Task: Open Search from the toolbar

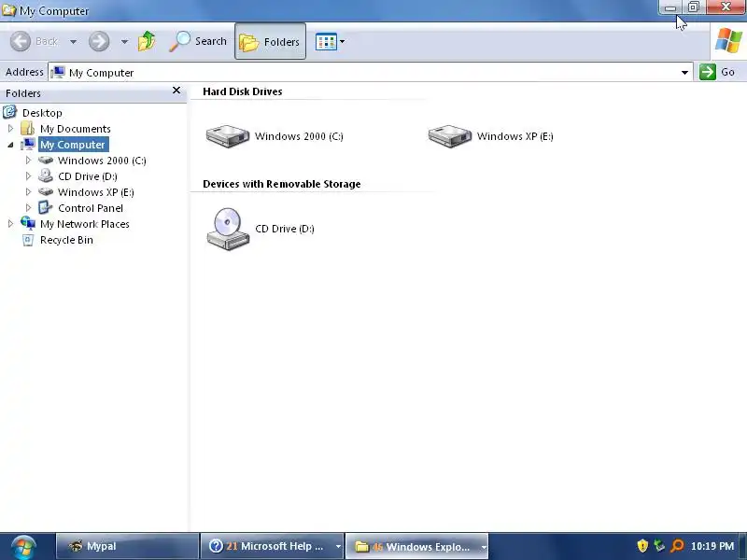Action: tap(197, 41)
